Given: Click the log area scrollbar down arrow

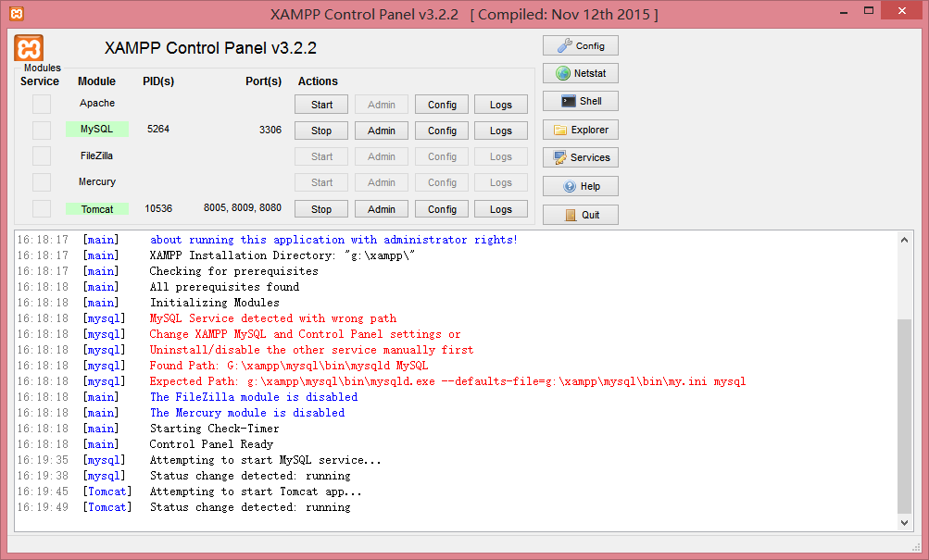Looking at the screenshot, I should (x=905, y=521).
